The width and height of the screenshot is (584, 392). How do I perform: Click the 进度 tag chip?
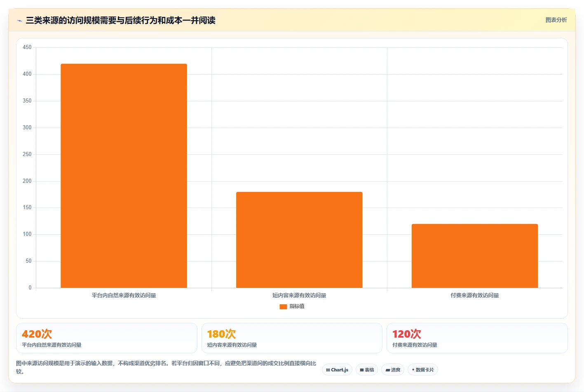393,370
